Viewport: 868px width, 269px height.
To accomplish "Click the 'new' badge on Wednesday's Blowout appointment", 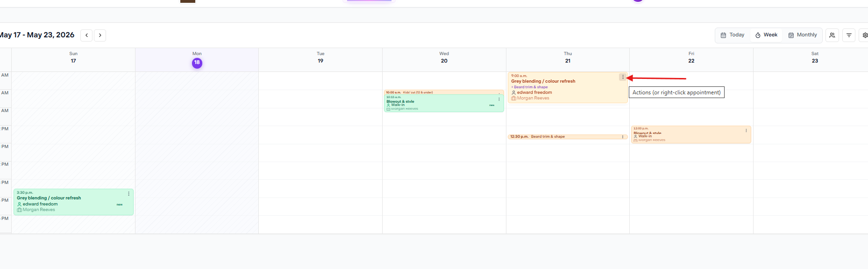I will [x=492, y=105].
